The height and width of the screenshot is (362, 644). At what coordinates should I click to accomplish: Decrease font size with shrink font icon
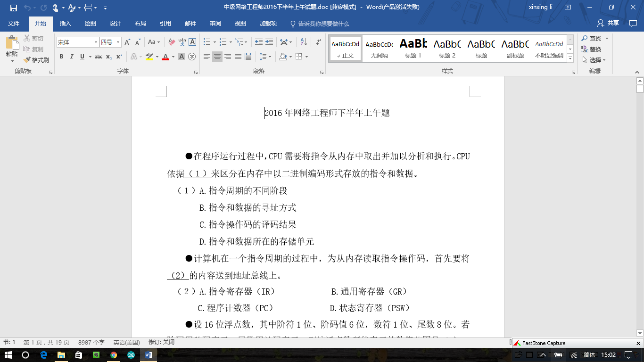[138, 42]
